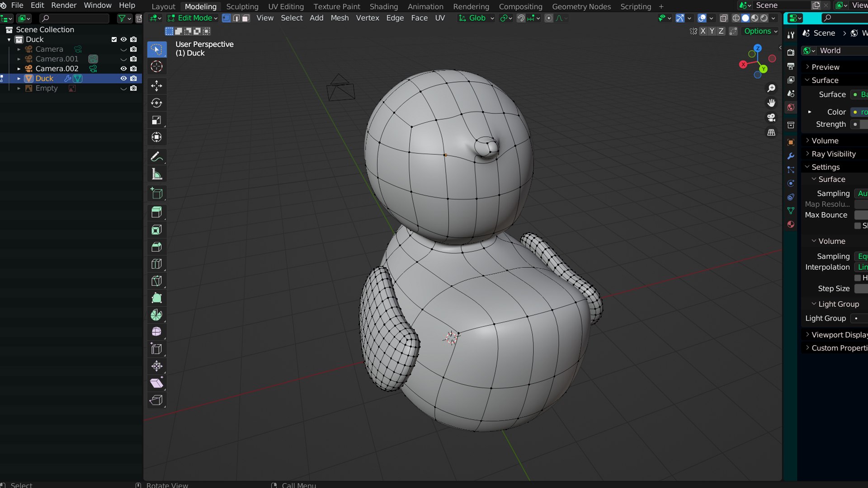The image size is (868, 488).
Task: Select the Inset Faces tool
Action: (156, 230)
